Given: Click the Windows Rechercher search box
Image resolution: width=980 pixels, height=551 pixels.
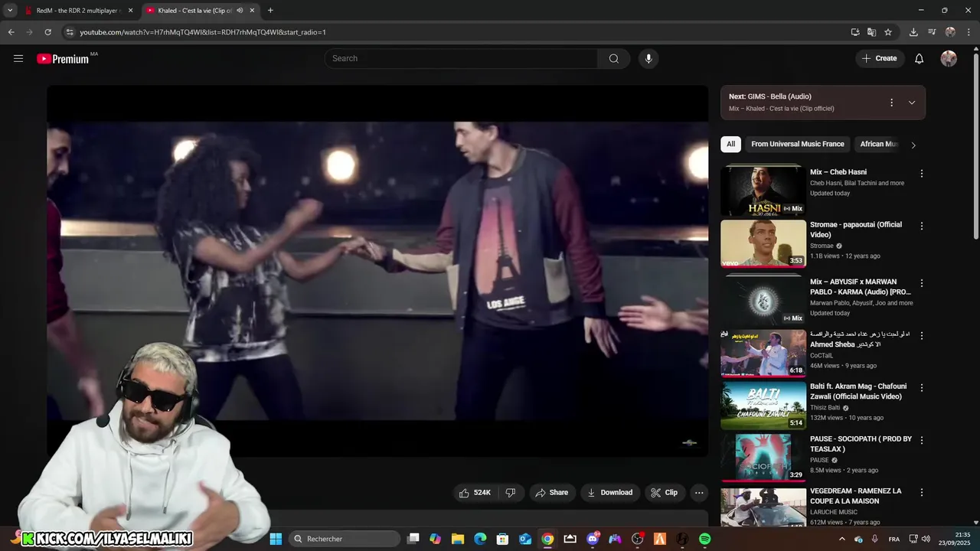Looking at the screenshot, I should click(x=344, y=539).
